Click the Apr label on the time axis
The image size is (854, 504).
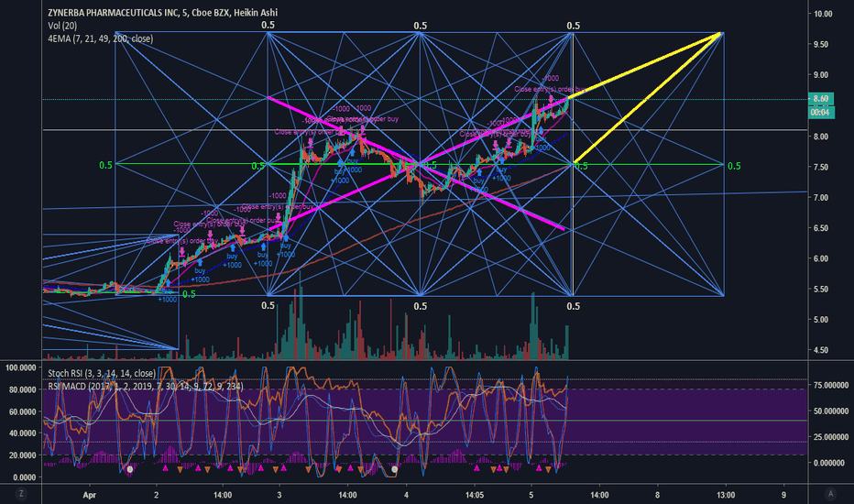[x=89, y=495]
